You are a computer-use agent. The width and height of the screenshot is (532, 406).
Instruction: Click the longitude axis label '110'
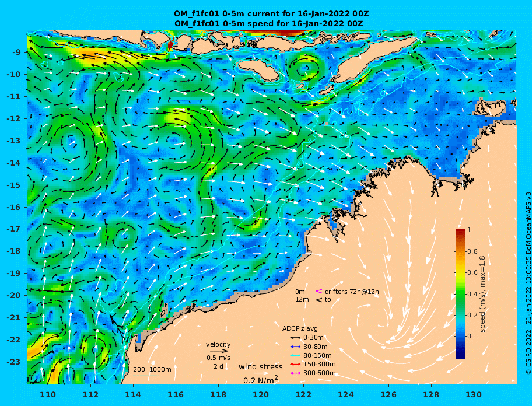tap(48, 394)
